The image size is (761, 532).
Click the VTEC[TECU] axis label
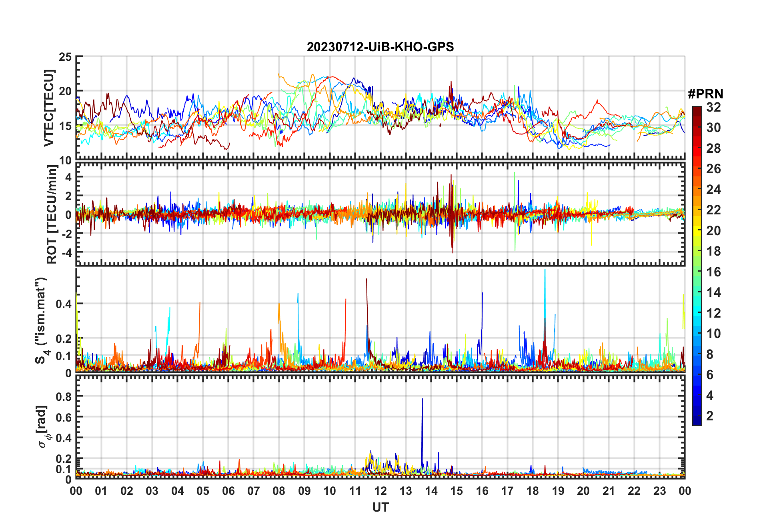click(x=49, y=108)
